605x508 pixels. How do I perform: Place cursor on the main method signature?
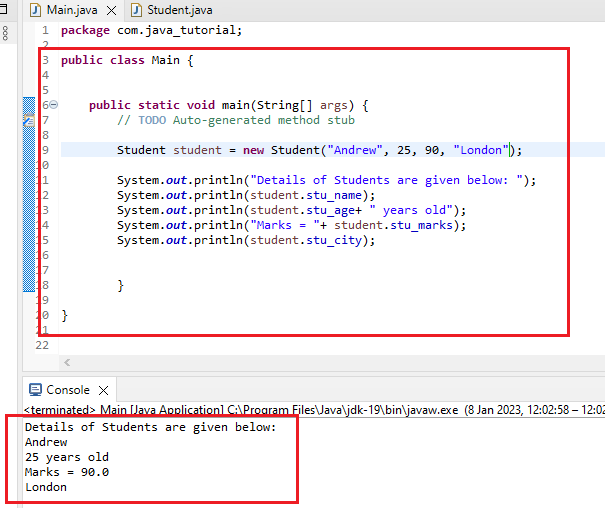pyautogui.click(x=229, y=105)
